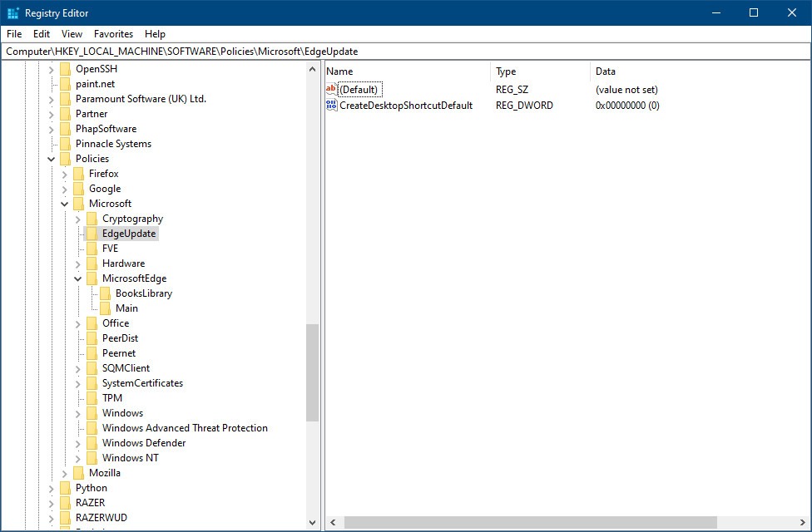Image resolution: width=812 pixels, height=532 pixels.
Task: Open the File menu
Action: tap(14, 34)
